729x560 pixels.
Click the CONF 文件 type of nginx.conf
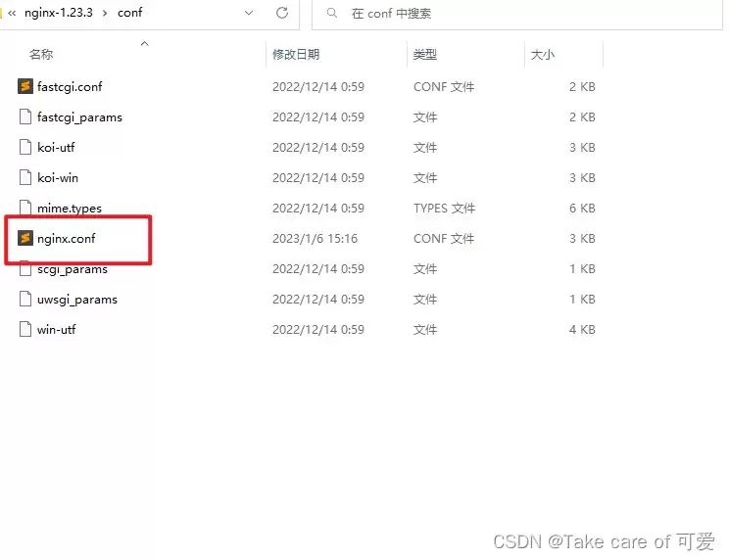(x=444, y=239)
